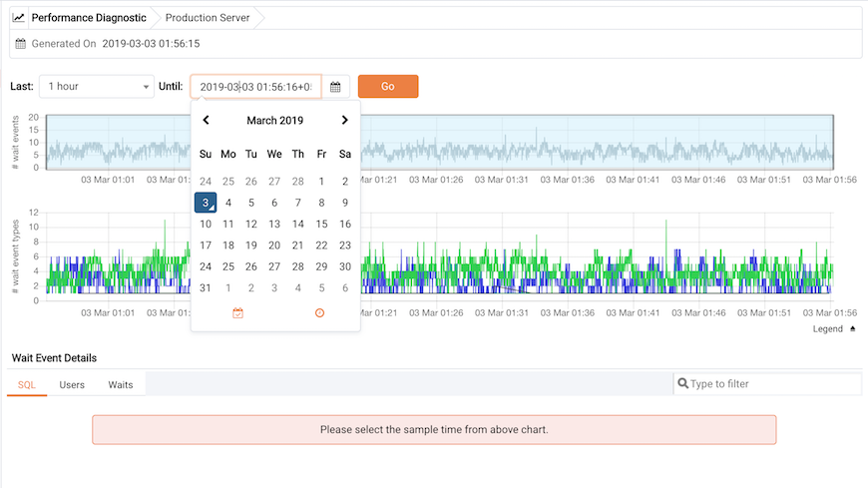Screen dimensions: 868x488
Task: Choose March 30 in calendar
Action: [345, 266]
